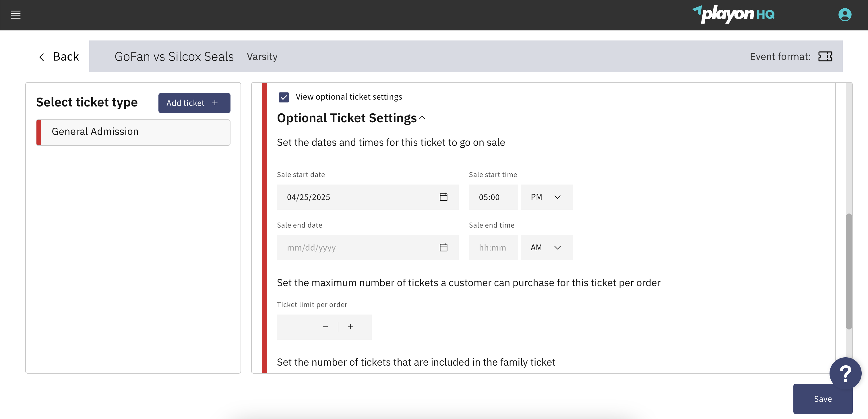This screenshot has width=868, height=419.
Task: Open the help question mark icon
Action: [845, 373]
